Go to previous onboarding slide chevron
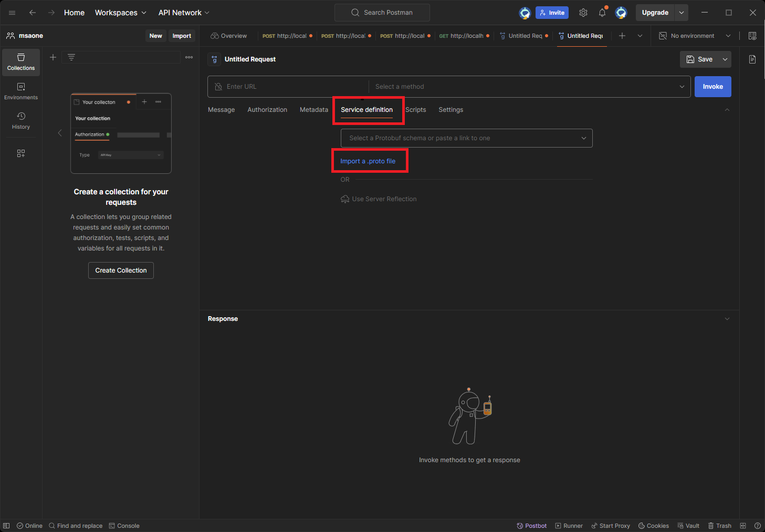The image size is (765, 532). click(60, 133)
